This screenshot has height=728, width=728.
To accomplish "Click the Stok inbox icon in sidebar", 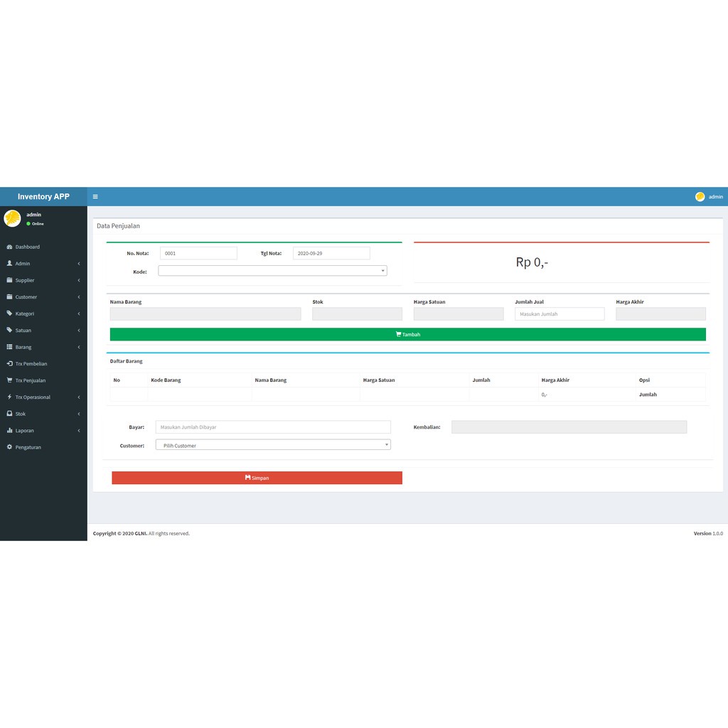I will point(9,414).
